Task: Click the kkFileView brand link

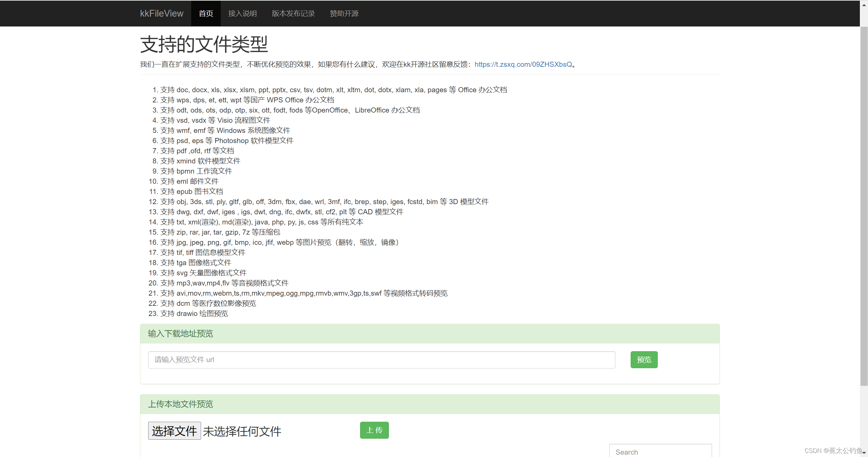Action: pyautogui.click(x=161, y=13)
